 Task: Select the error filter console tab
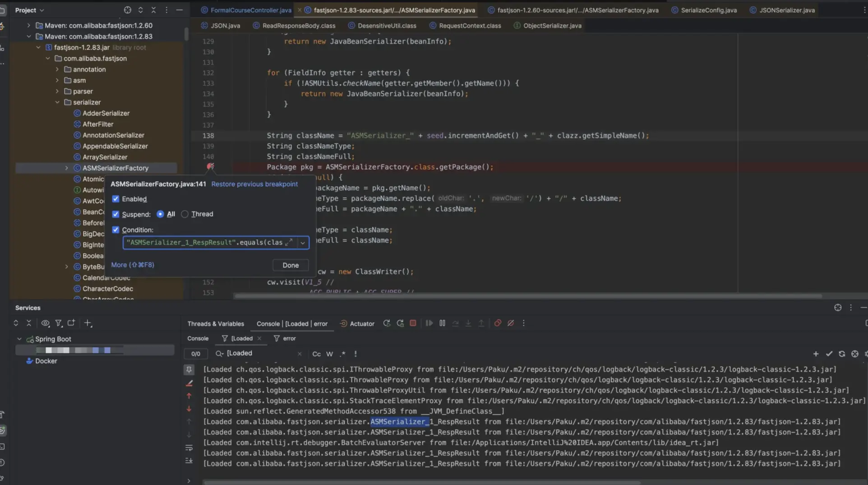(285, 339)
